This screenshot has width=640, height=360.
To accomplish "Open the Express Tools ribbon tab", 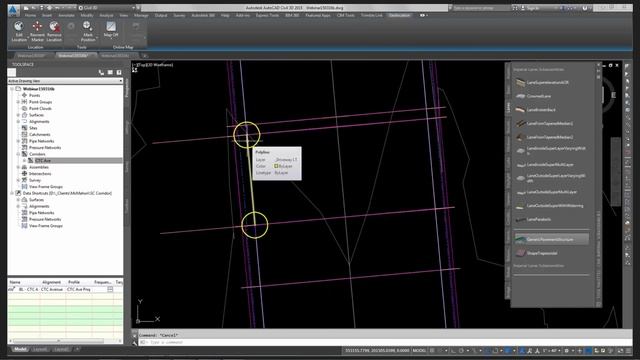I will (267, 16).
